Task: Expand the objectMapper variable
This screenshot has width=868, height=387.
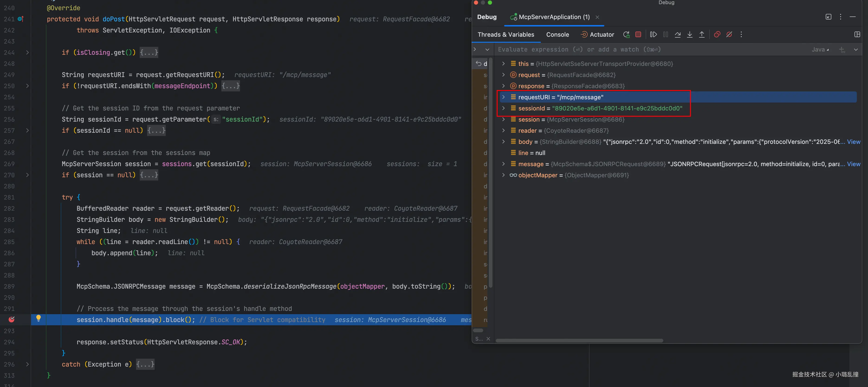Action: [503, 175]
